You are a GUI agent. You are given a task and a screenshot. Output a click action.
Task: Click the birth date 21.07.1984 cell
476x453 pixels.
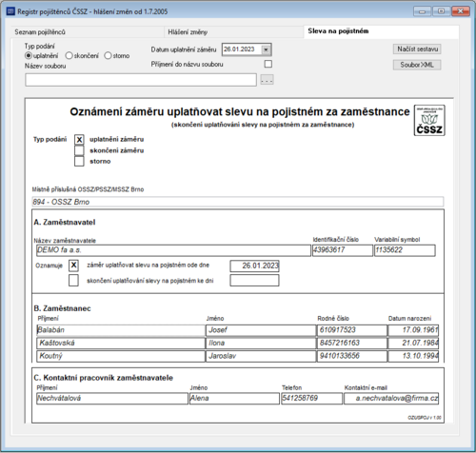click(413, 343)
